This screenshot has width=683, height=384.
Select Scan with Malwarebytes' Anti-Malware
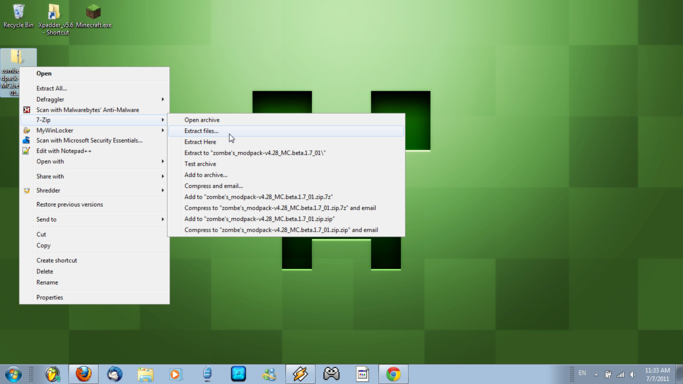[95, 110]
